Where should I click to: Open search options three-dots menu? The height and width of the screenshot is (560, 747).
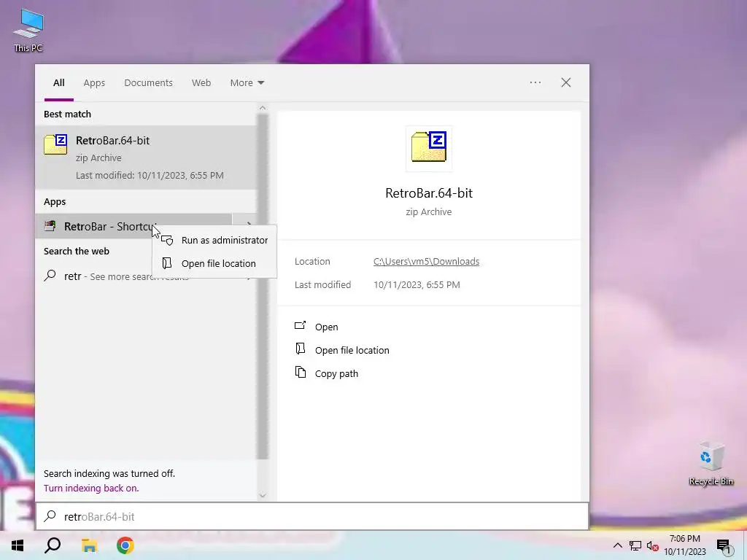click(x=535, y=82)
